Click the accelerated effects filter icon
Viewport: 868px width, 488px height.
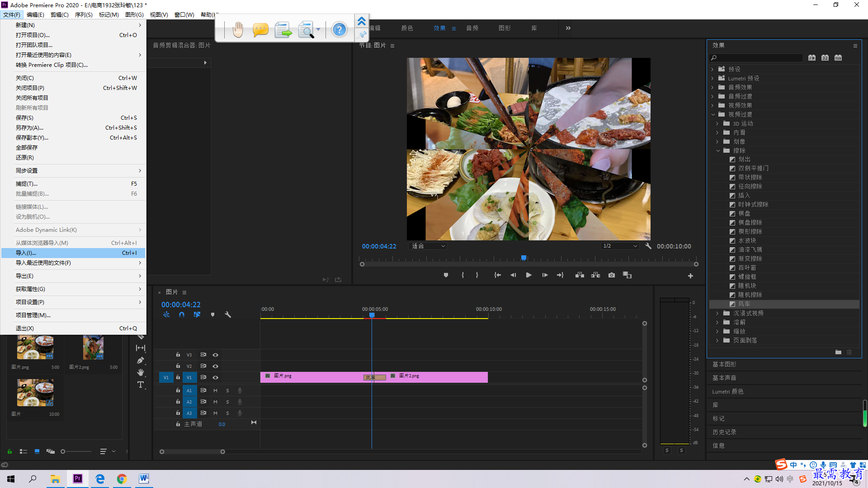click(812, 58)
